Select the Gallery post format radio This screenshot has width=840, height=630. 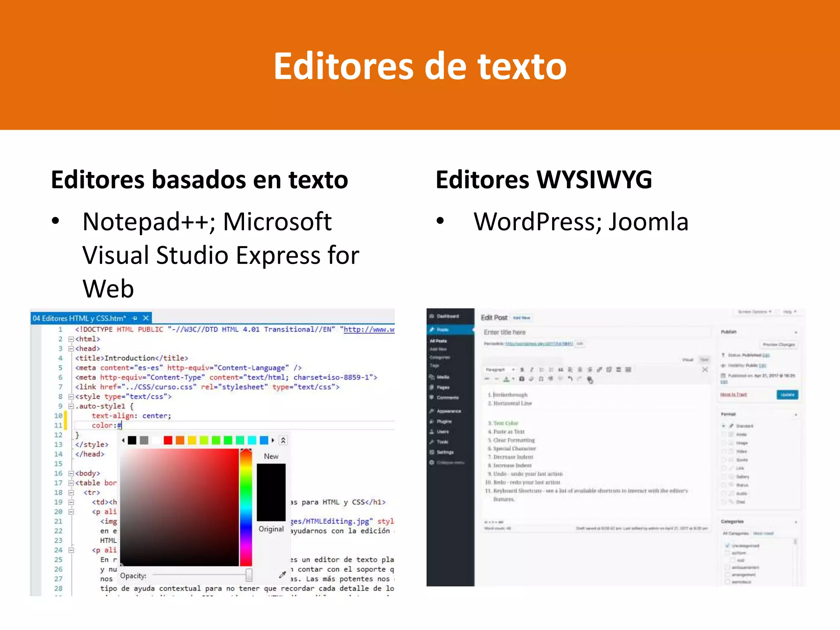[x=724, y=477]
